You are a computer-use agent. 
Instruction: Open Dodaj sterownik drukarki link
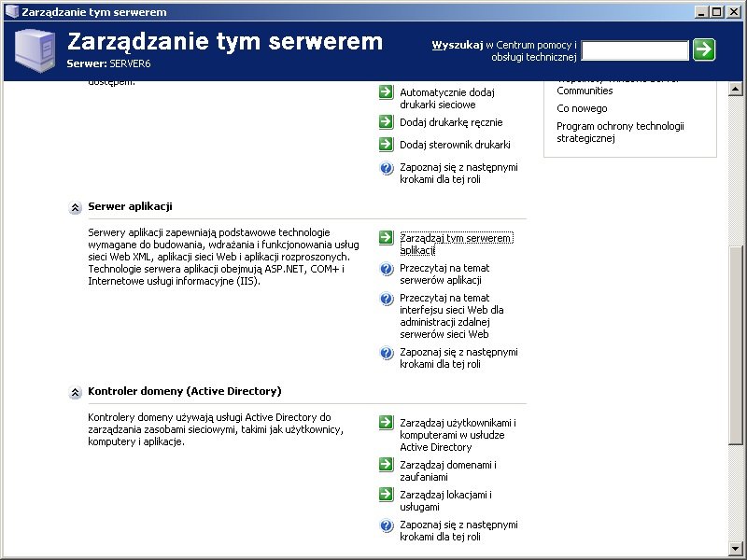(x=455, y=145)
